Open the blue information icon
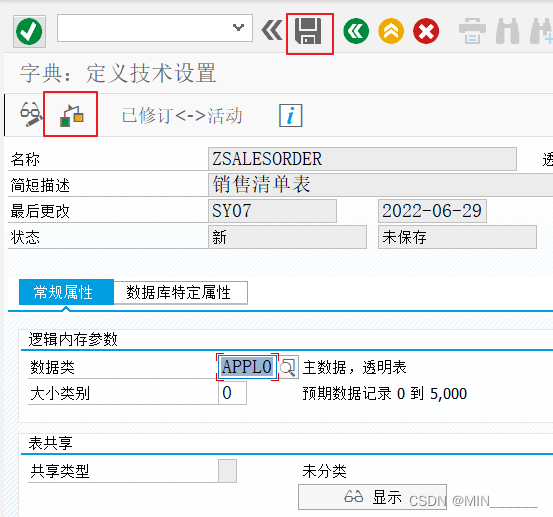Viewport: 553px width, 517px height. (x=291, y=115)
